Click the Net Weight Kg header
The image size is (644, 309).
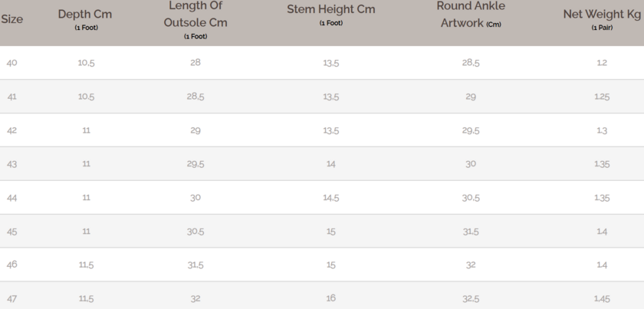pos(602,15)
